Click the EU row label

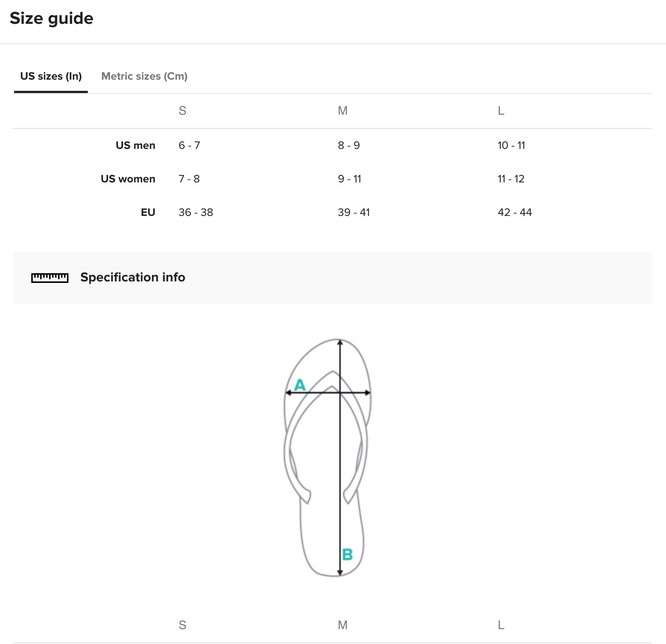click(x=148, y=212)
